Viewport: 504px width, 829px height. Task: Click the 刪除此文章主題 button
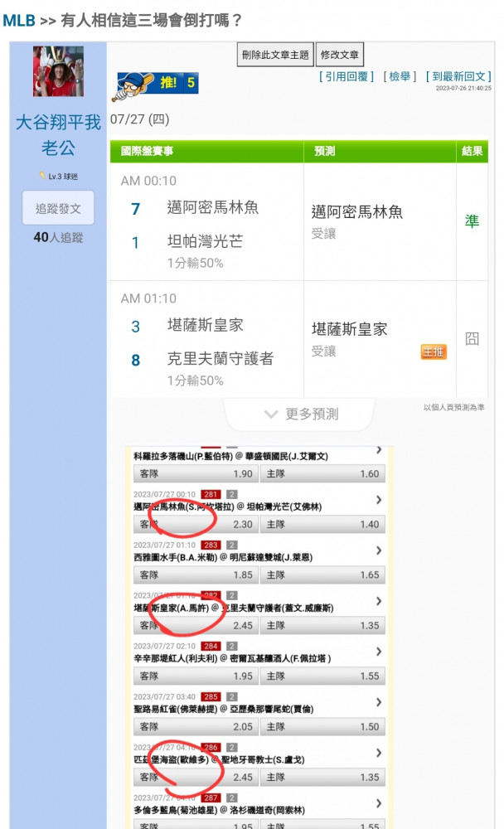(x=275, y=55)
